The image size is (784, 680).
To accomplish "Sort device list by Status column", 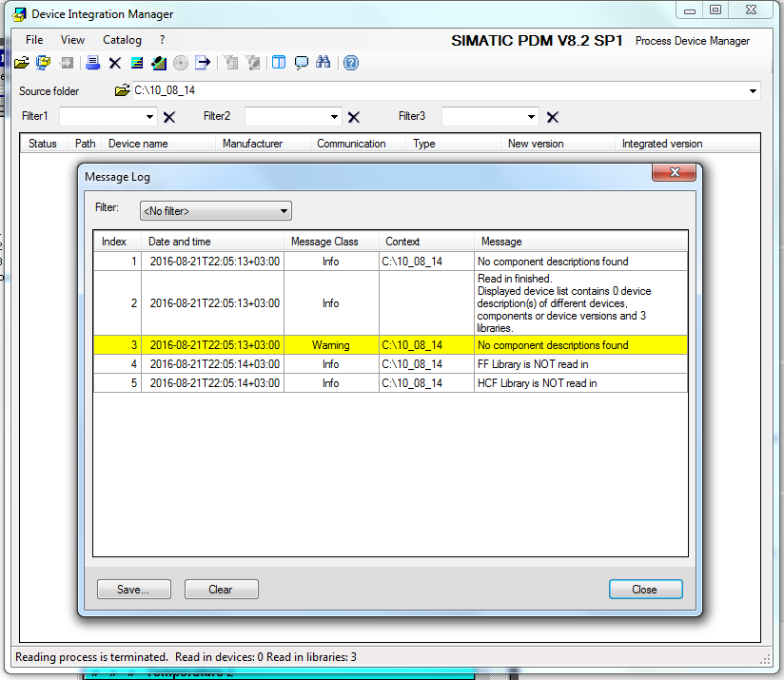I will [43, 144].
